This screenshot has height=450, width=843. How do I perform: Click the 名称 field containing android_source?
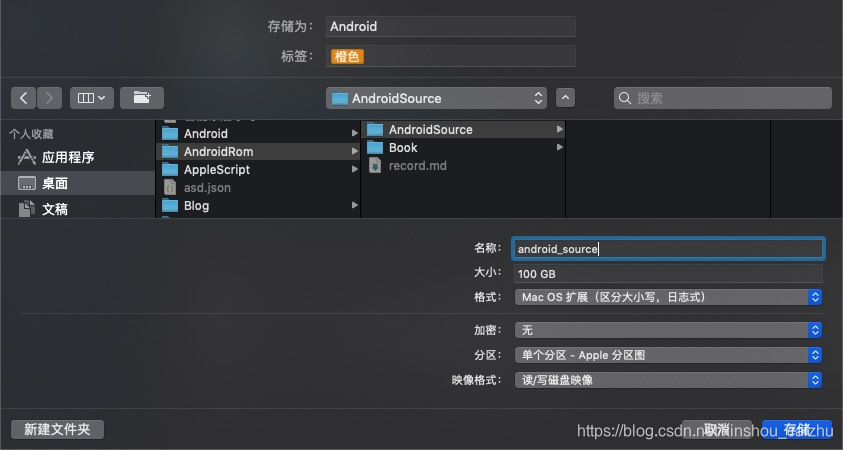668,248
